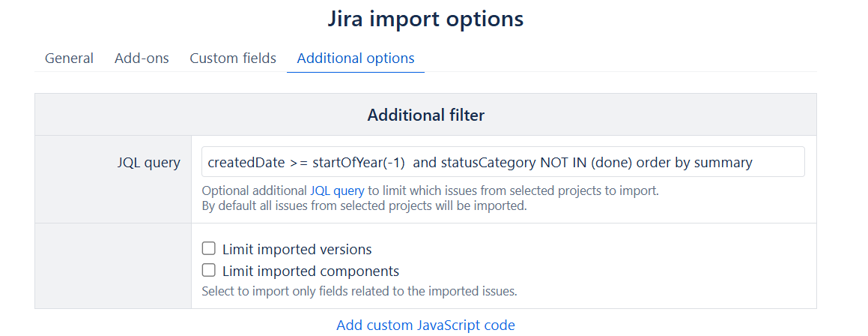
Task: Enable Limit imported components checkbox
Action: 209,270
